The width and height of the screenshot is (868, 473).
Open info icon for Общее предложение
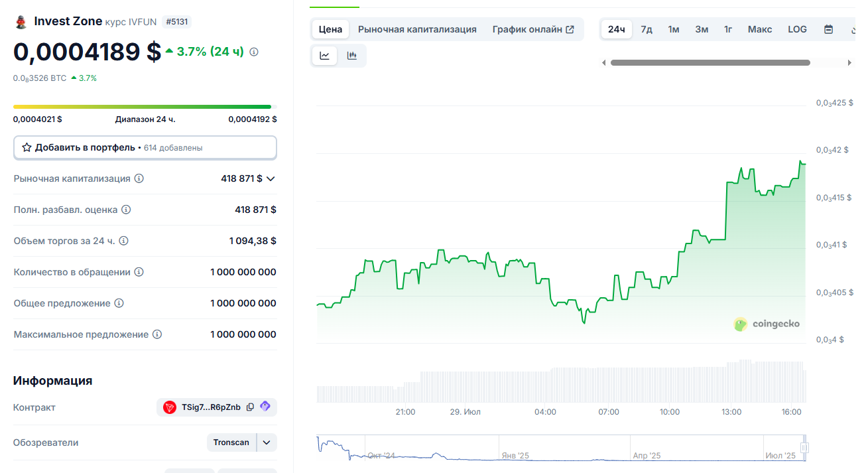[x=119, y=303]
